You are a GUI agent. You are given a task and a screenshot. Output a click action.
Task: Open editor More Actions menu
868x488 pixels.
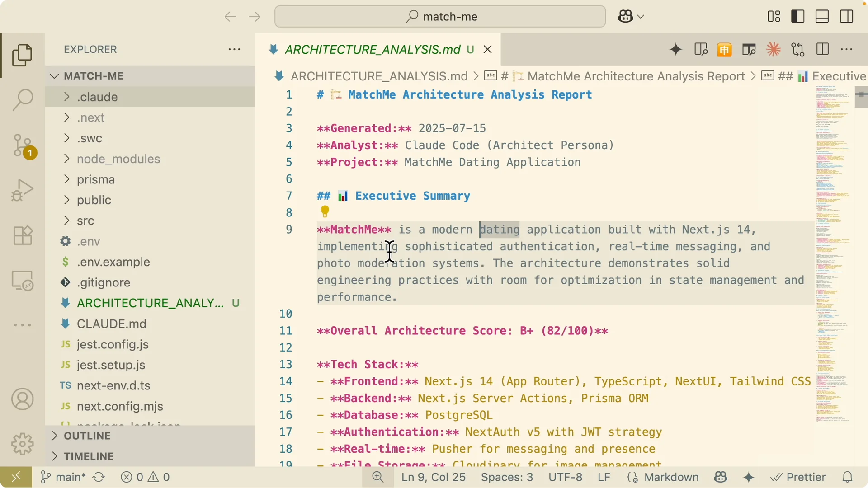coord(846,49)
